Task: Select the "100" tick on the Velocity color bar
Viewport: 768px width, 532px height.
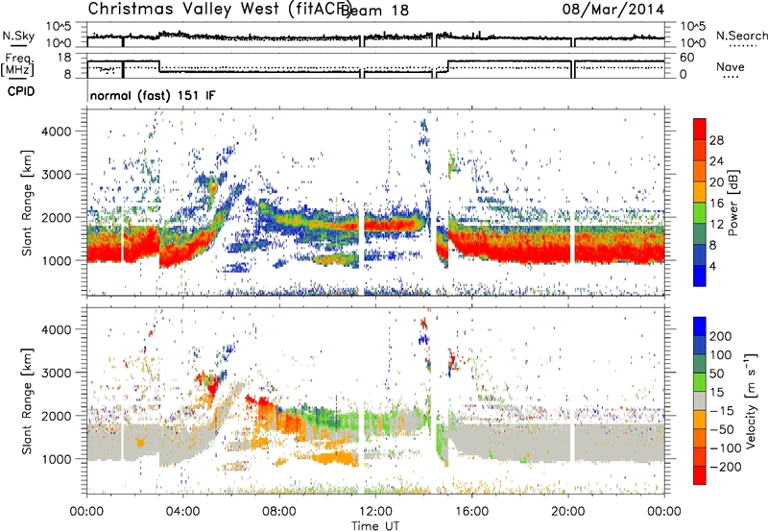Action: (721, 355)
